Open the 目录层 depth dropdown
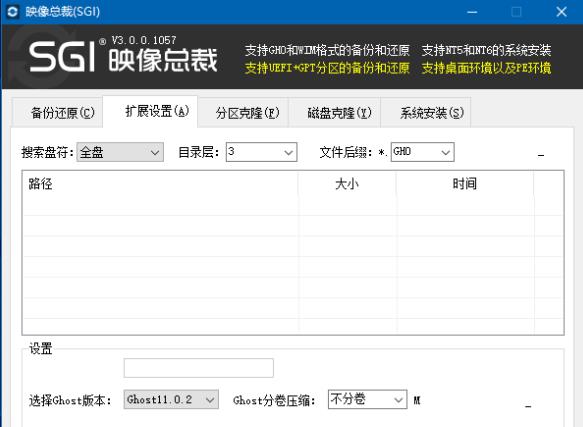Screen dimensions: 583x427 coord(261,152)
